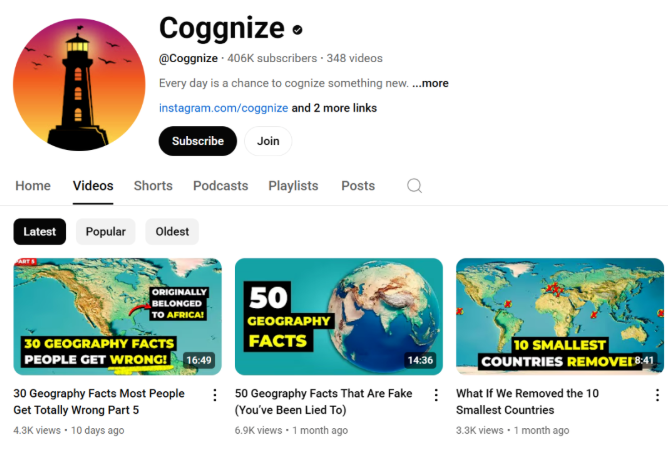Select the Oldest sort chip
Image resolution: width=668 pixels, height=453 pixels.
click(172, 232)
